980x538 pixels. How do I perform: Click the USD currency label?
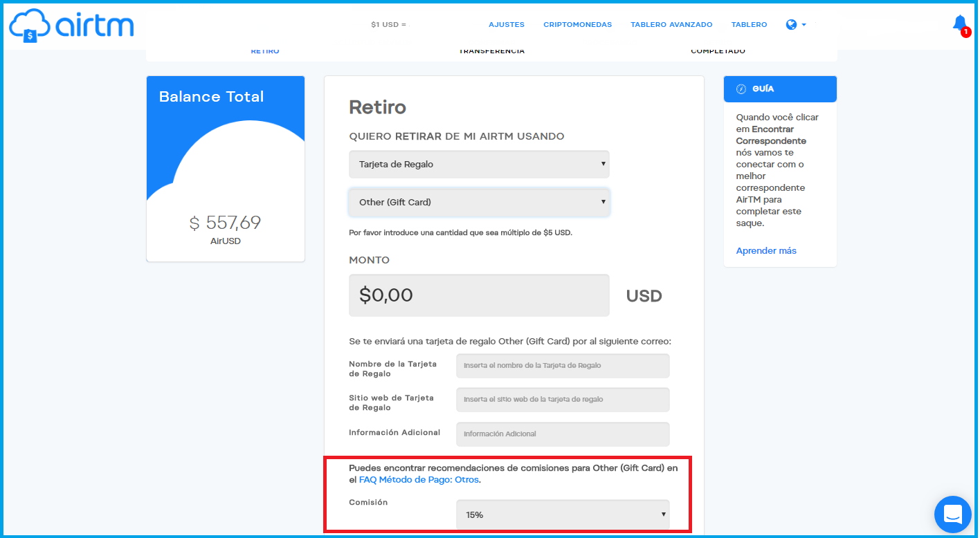[644, 296]
